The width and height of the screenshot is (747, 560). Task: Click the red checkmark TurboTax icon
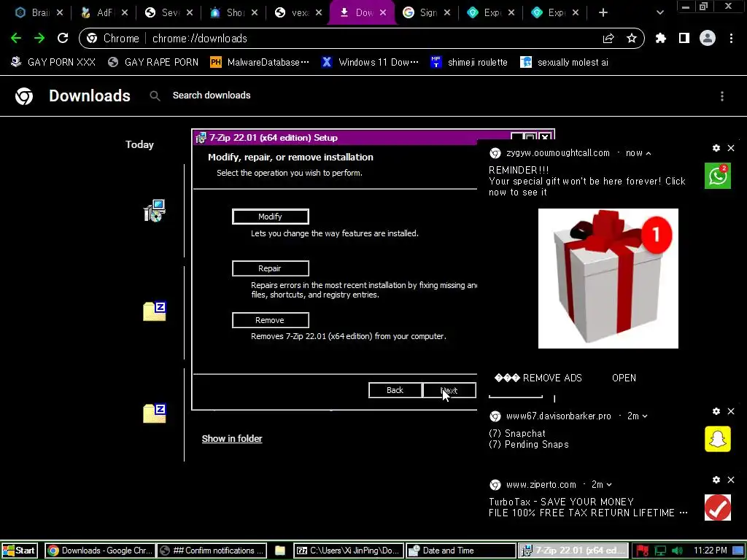coord(718,507)
